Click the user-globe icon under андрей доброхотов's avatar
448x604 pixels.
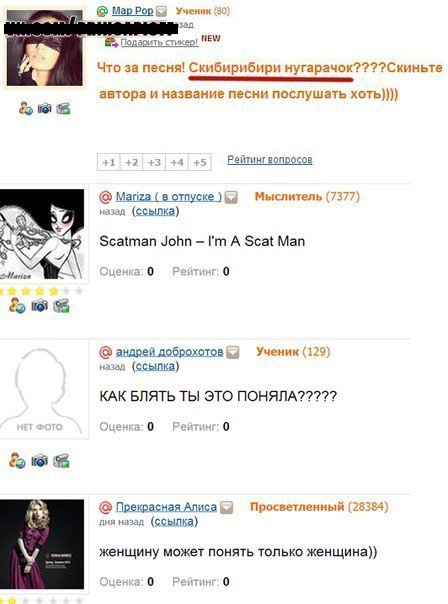pyautogui.click(x=17, y=461)
